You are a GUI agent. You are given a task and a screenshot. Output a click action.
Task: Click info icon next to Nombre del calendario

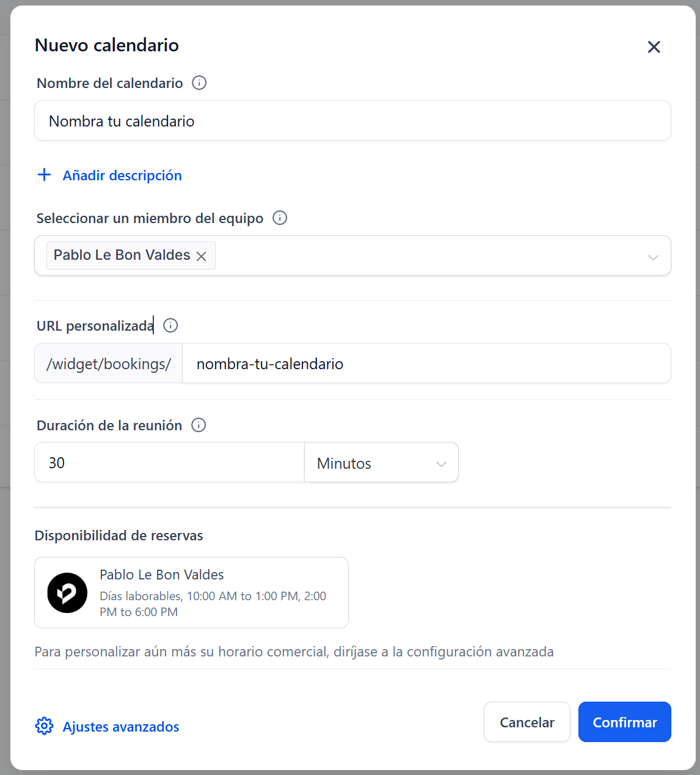pyautogui.click(x=199, y=83)
